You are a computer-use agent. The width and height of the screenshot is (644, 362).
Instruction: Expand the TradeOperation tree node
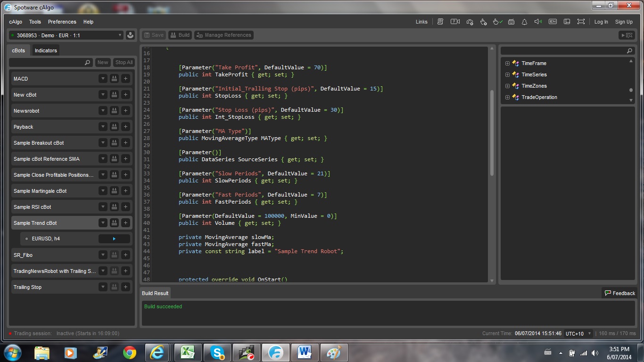tap(507, 97)
